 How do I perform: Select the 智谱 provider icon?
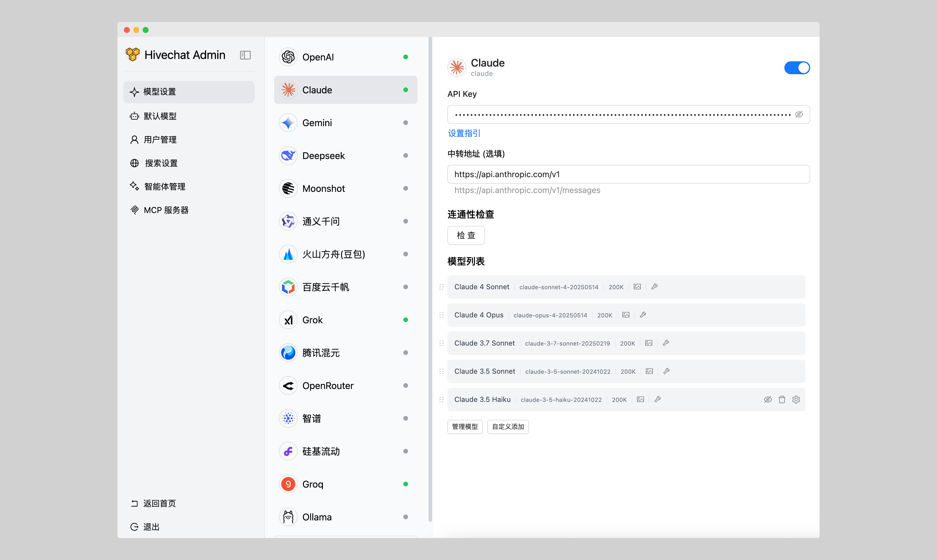pyautogui.click(x=289, y=419)
